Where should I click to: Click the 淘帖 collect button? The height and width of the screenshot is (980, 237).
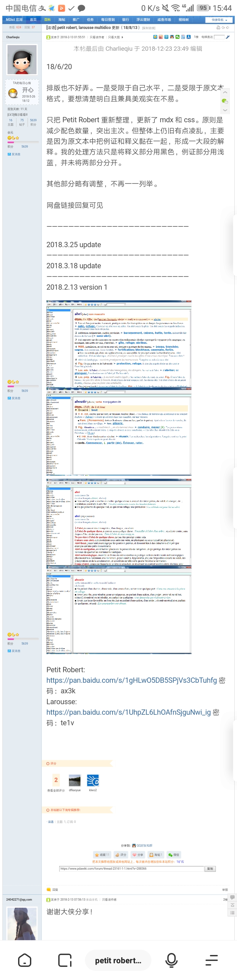tap(155, 854)
